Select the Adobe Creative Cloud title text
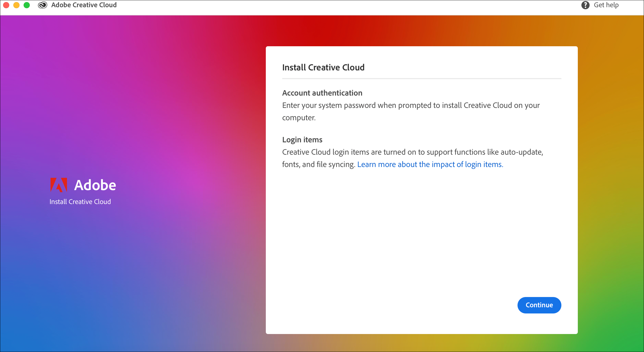 84,5
